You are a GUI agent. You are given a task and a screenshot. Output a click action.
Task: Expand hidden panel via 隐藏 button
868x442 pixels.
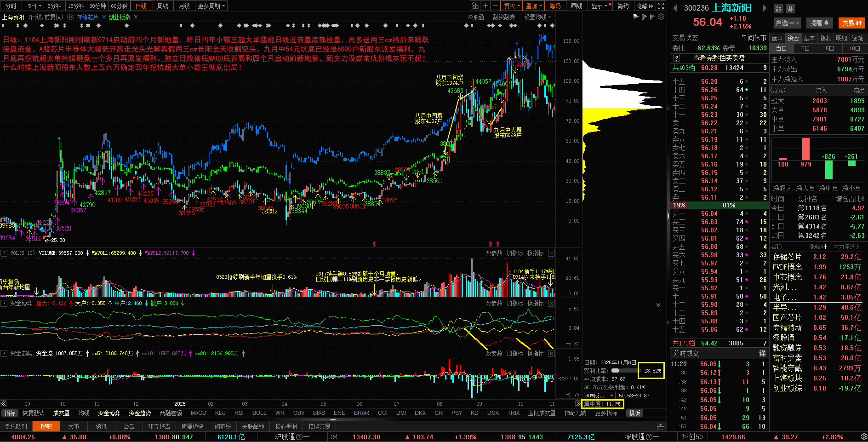[x=645, y=6]
